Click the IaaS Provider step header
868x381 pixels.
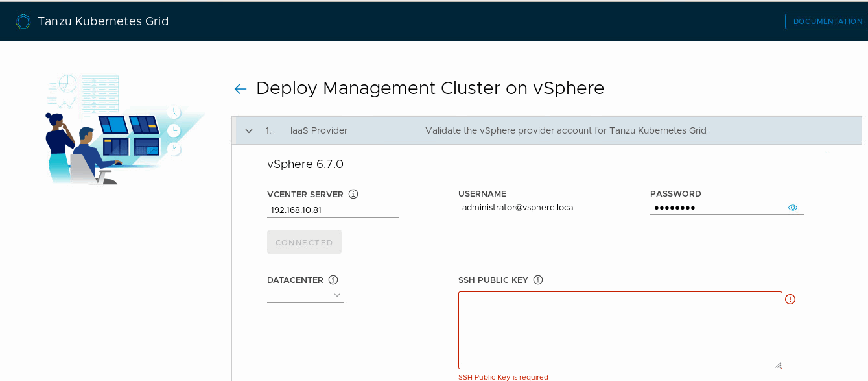tap(547, 130)
